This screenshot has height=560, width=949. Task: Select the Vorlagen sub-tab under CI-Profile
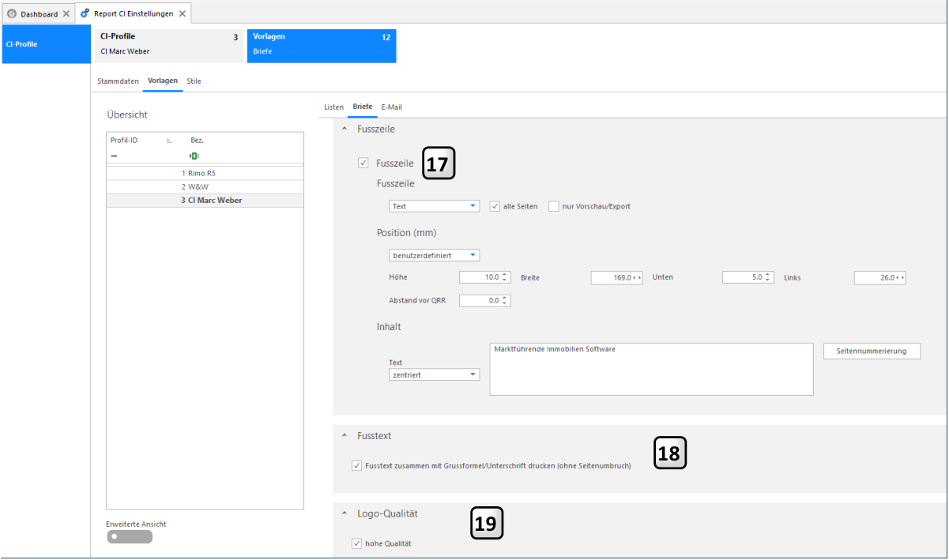[x=163, y=81]
